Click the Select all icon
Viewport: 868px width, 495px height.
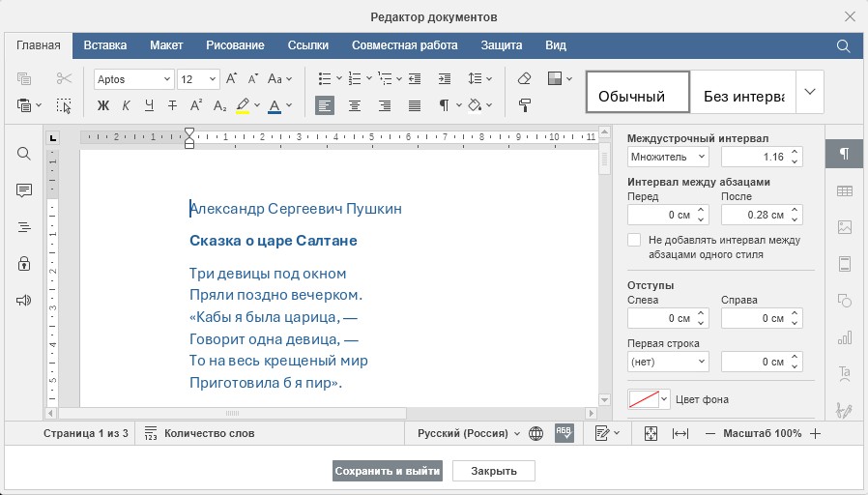point(64,105)
